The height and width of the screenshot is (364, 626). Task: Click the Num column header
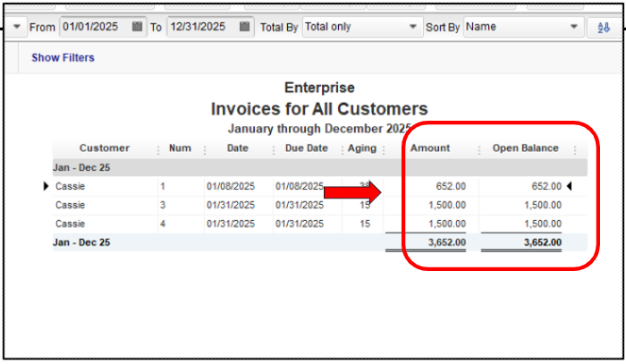(x=180, y=148)
